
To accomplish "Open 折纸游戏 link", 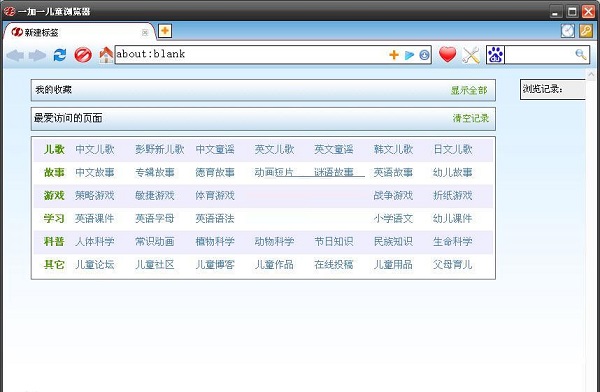I will (x=453, y=195).
